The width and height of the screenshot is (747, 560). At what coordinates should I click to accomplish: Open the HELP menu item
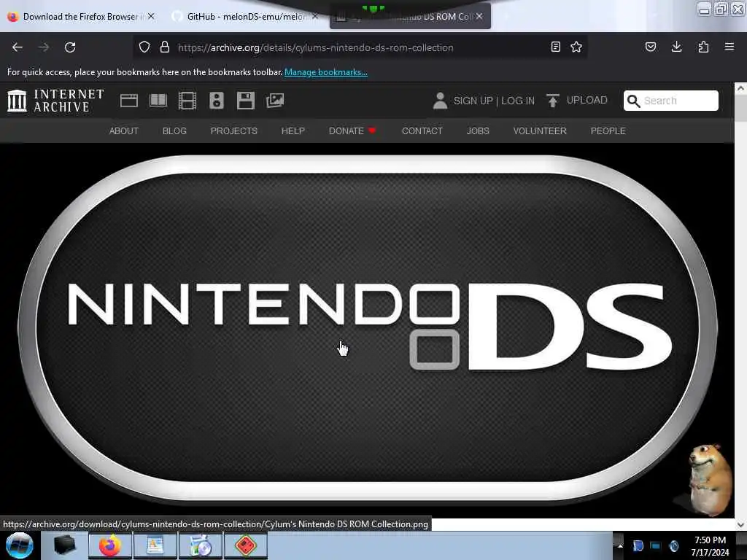(293, 131)
